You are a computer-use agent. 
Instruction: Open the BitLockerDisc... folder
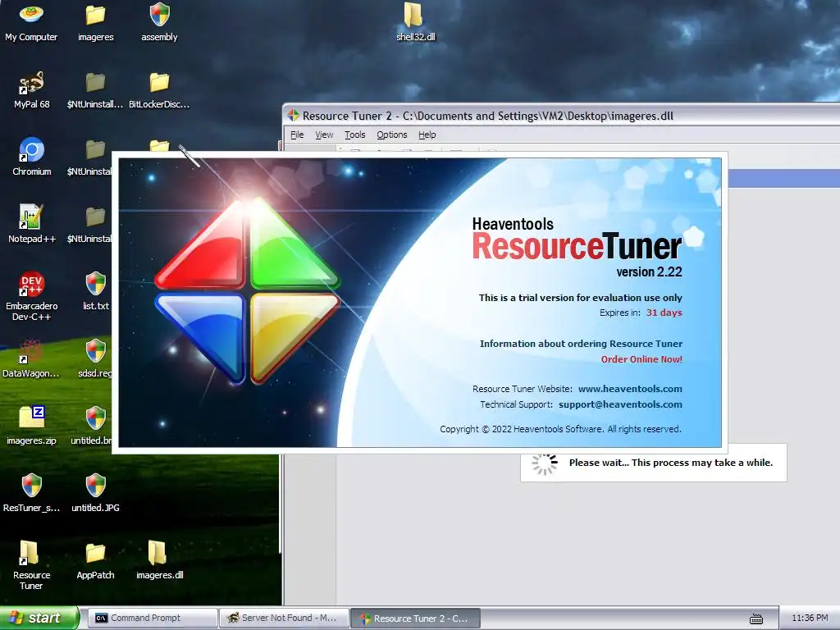[x=159, y=90]
